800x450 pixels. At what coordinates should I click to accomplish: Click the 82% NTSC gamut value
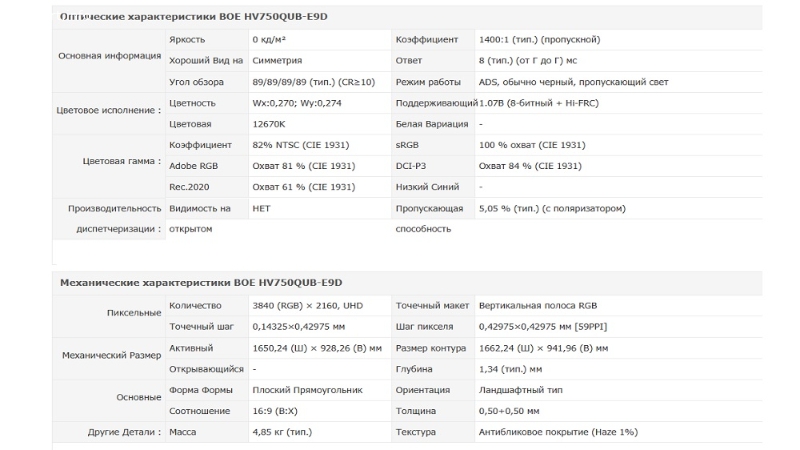tap(301, 145)
